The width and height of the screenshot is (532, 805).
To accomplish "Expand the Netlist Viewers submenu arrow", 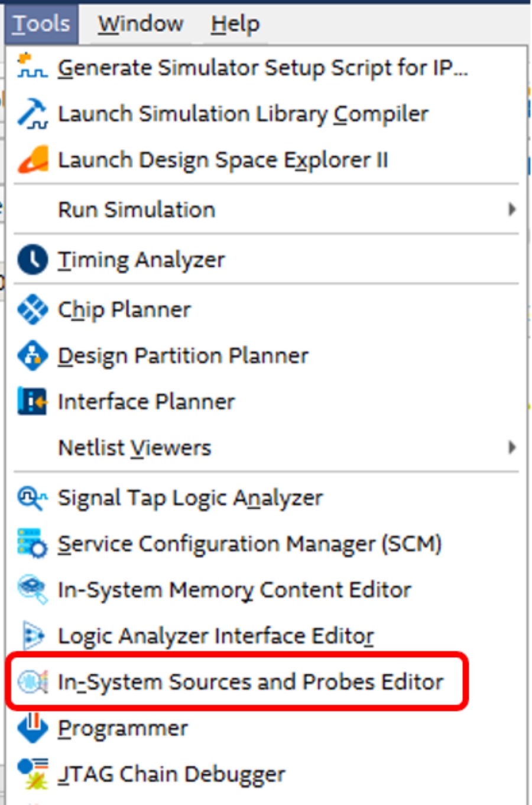I will pyautogui.click(x=512, y=448).
